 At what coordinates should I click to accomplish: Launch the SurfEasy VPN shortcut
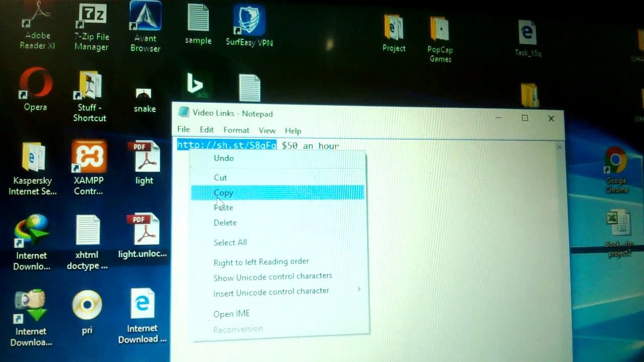point(250,26)
